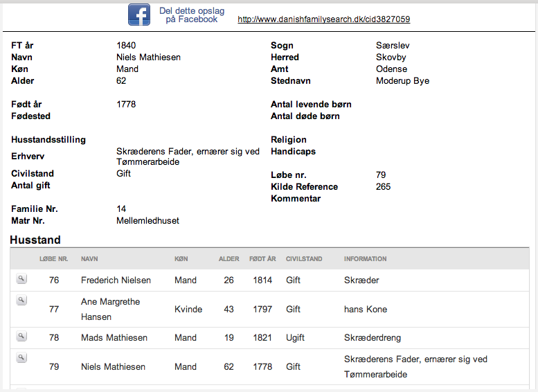Select name 'Mads Mathiesen' in table
The image size is (538, 392).
coord(114,337)
